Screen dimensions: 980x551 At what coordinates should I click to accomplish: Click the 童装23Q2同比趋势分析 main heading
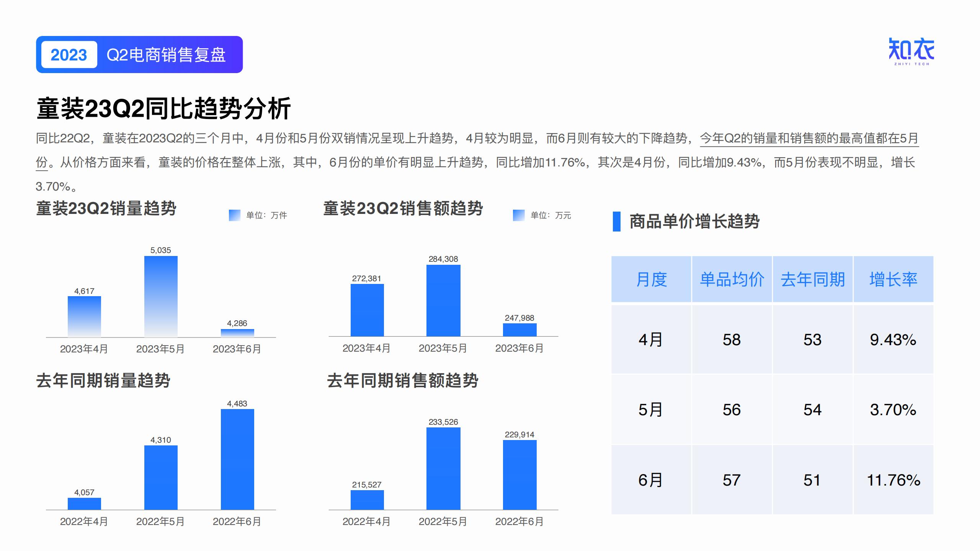[164, 109]
